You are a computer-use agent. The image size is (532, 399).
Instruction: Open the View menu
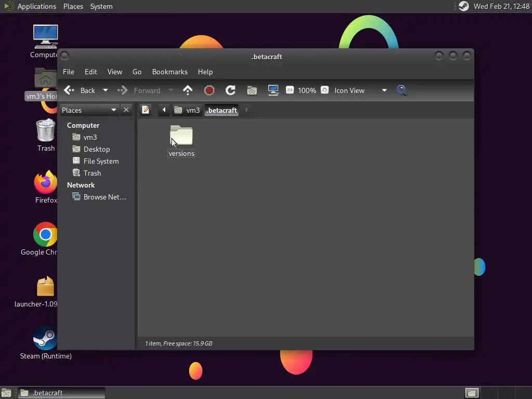(115, 72)
